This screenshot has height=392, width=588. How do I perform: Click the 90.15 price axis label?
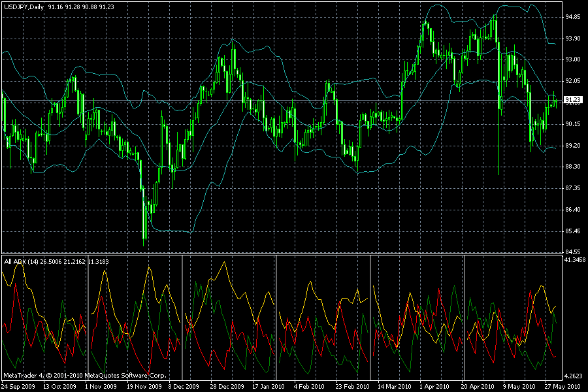click(573, 123)
